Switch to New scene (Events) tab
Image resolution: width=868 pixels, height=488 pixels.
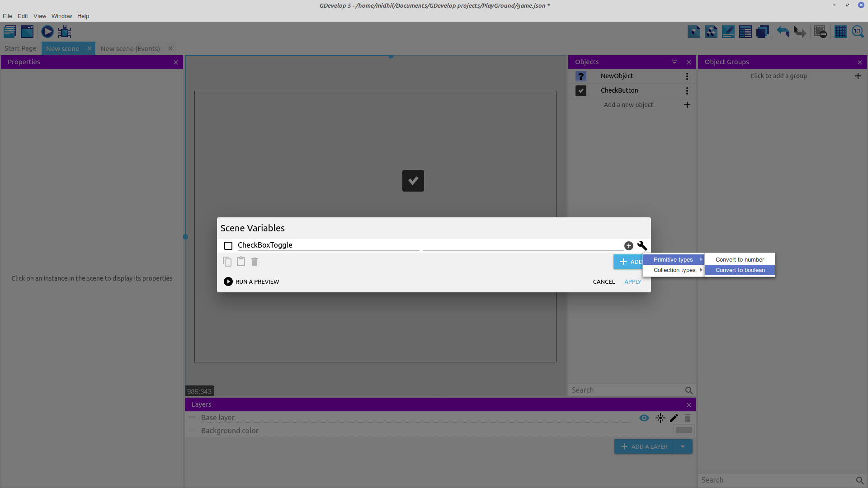click(130, 49)
